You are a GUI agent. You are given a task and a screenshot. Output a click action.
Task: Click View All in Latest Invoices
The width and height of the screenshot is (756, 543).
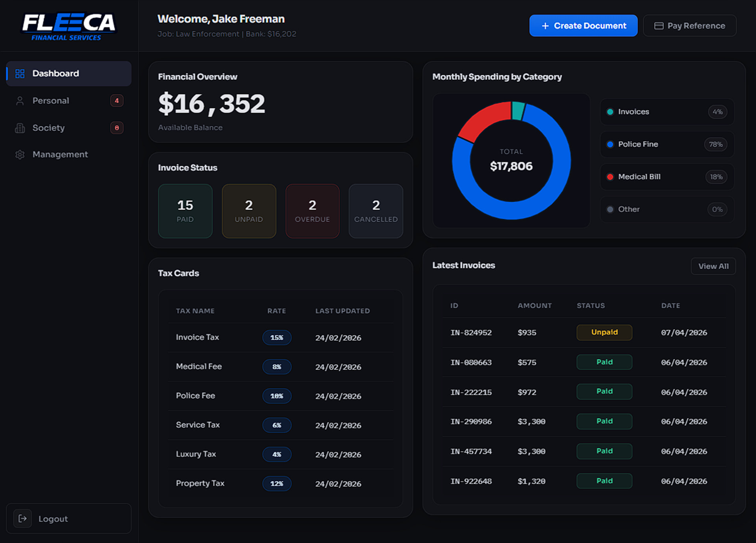pyautogui.click(x=713, y=266)
